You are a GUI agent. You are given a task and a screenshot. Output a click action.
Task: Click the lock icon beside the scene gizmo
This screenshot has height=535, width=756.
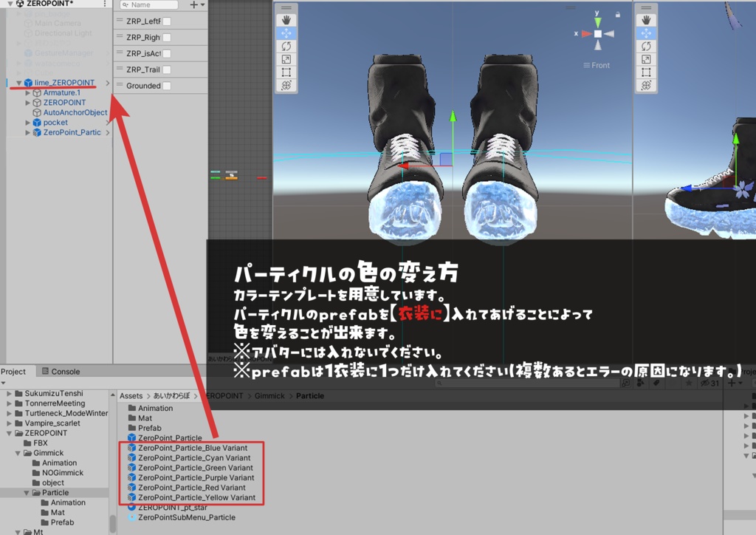coord(617,13)
